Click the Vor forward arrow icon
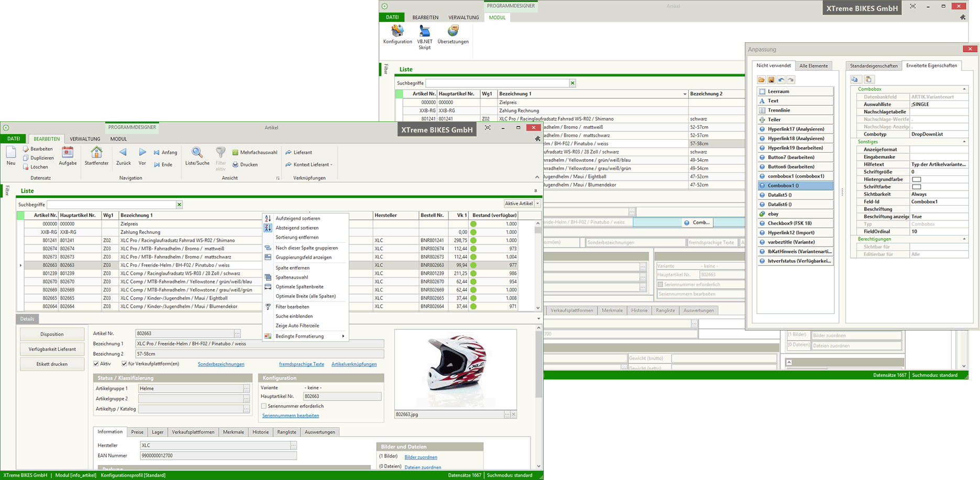Image resolution: width=980 pixels, height=480 pixels. [x=142, y=152]
